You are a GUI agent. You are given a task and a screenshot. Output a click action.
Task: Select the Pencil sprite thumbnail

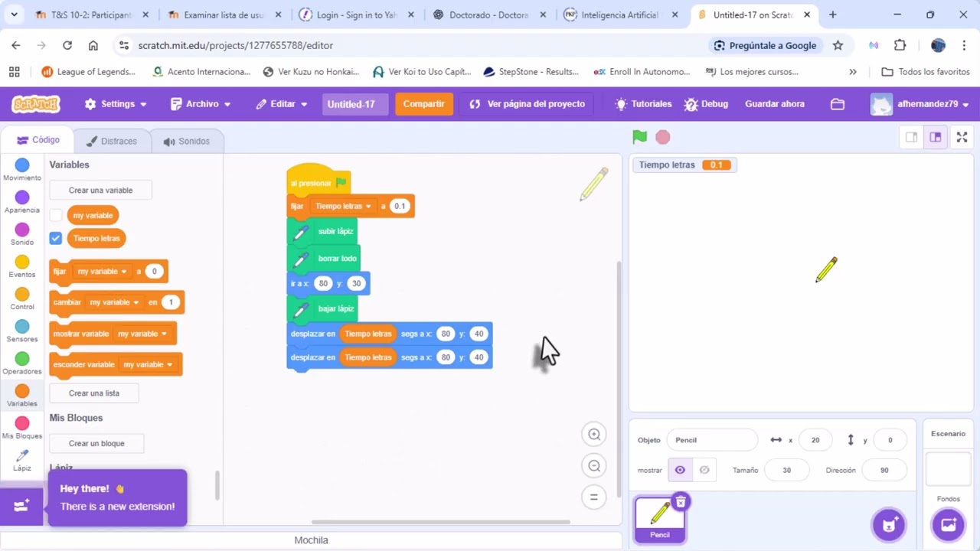(659, 520)
